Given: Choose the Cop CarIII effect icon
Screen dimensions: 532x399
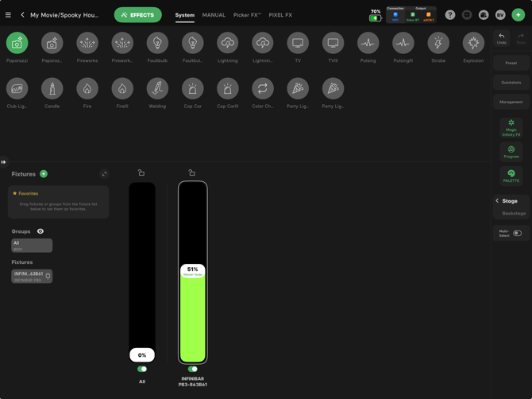Looking at the screenshot, I should click(228, 89).
